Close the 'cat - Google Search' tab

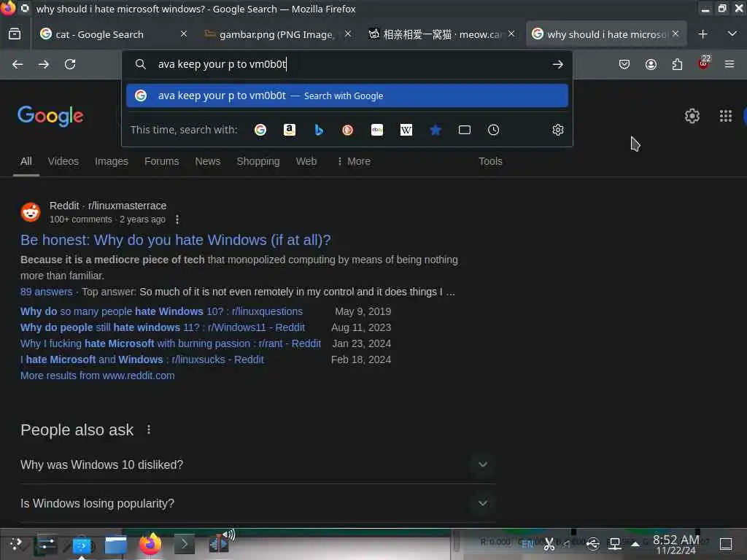184,34
